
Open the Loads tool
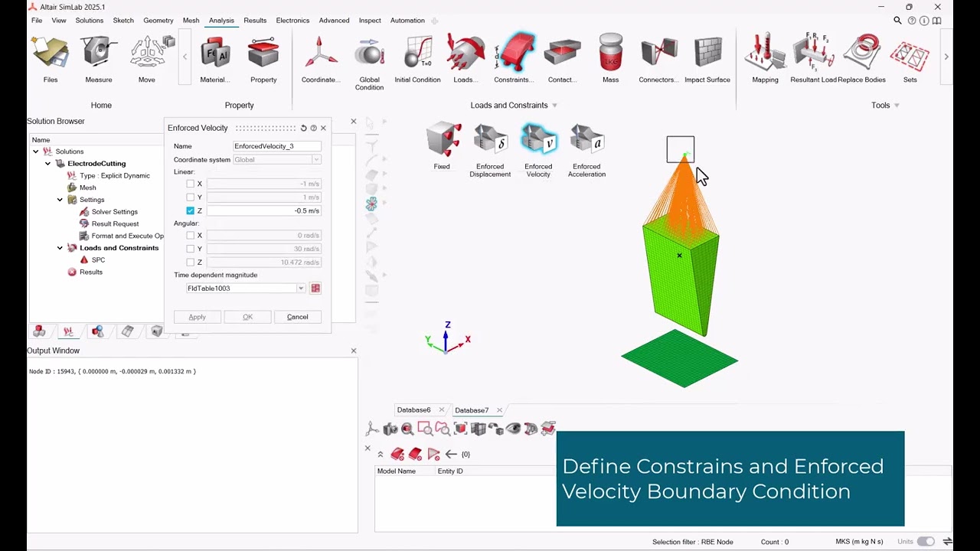click(465, 60)
